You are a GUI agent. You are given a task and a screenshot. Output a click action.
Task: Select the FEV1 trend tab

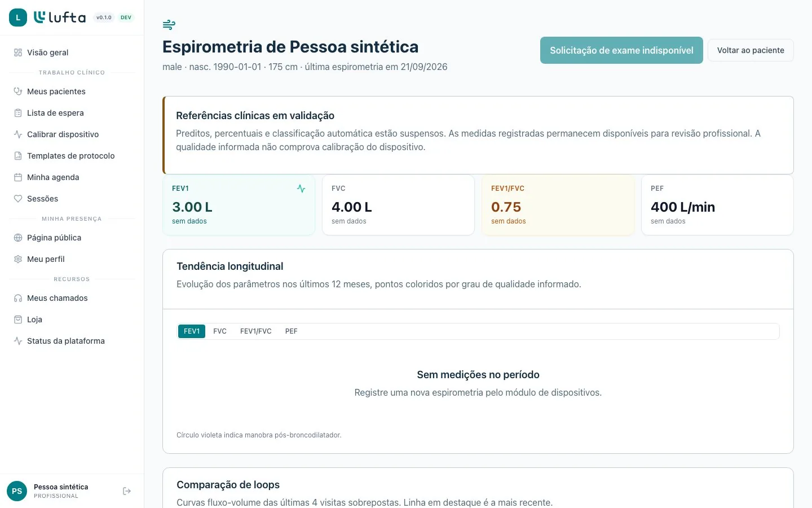coord(192,331)
